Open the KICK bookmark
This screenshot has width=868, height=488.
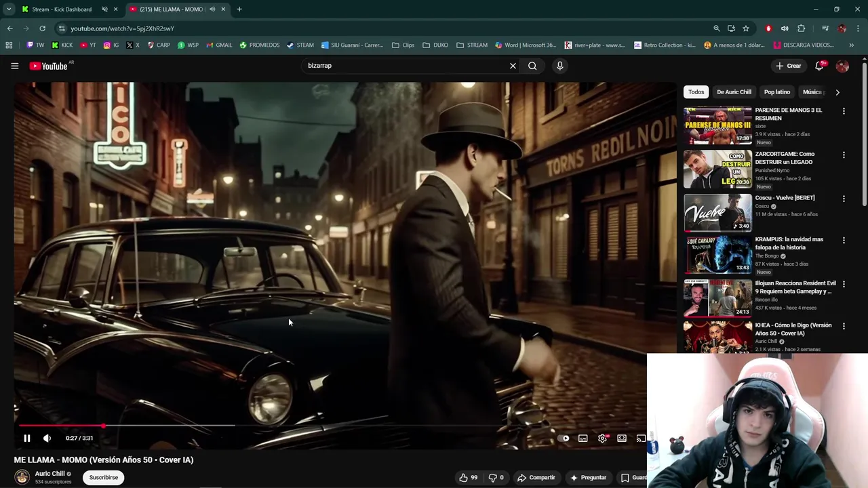click(62, 45)
